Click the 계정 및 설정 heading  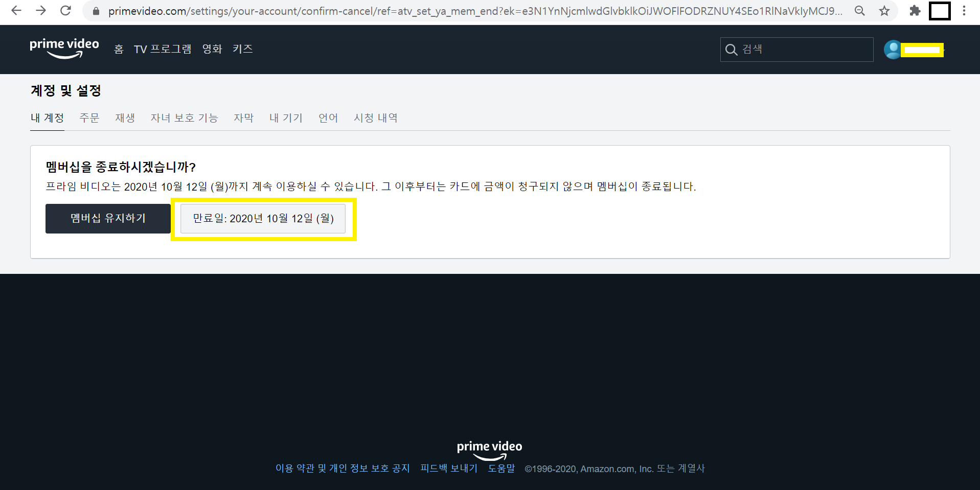[x=66, y=91]
